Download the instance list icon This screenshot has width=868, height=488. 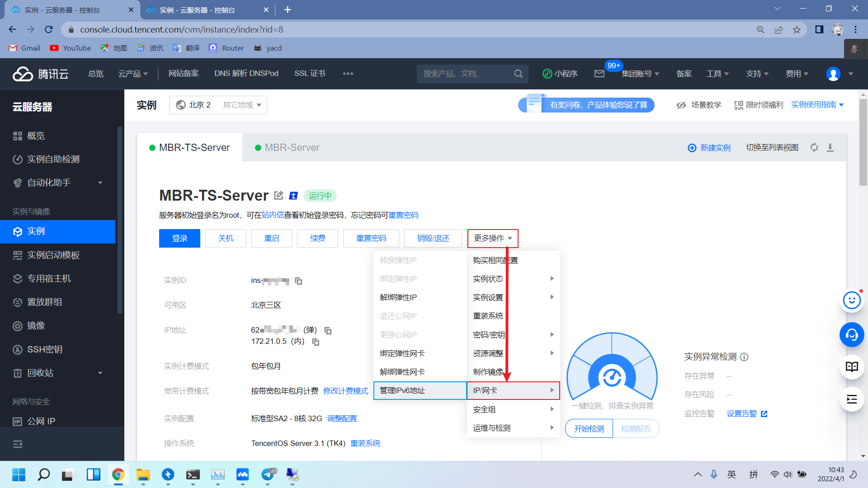[x=830, y=148]
